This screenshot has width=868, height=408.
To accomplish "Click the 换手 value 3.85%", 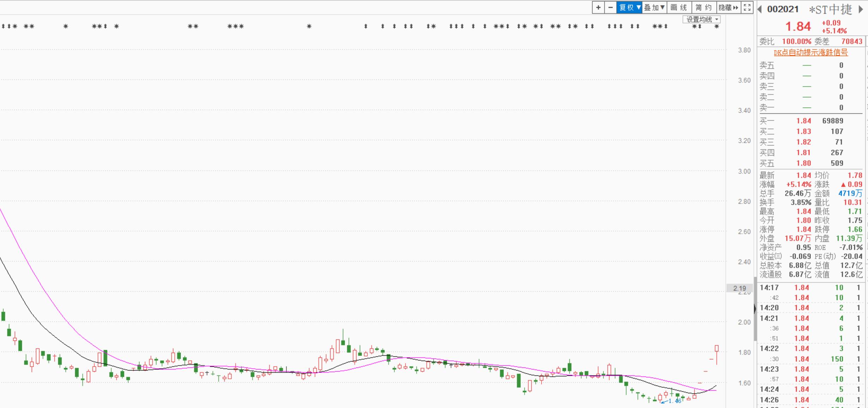I will [801, 202].
